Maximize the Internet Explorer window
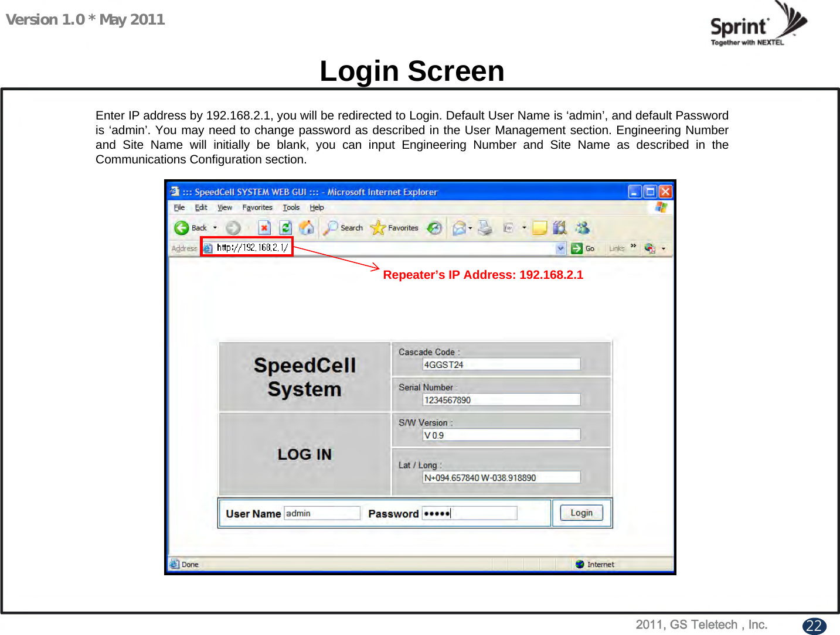The image size is (840, 635). pyautogui.click(x=650, y=192)
